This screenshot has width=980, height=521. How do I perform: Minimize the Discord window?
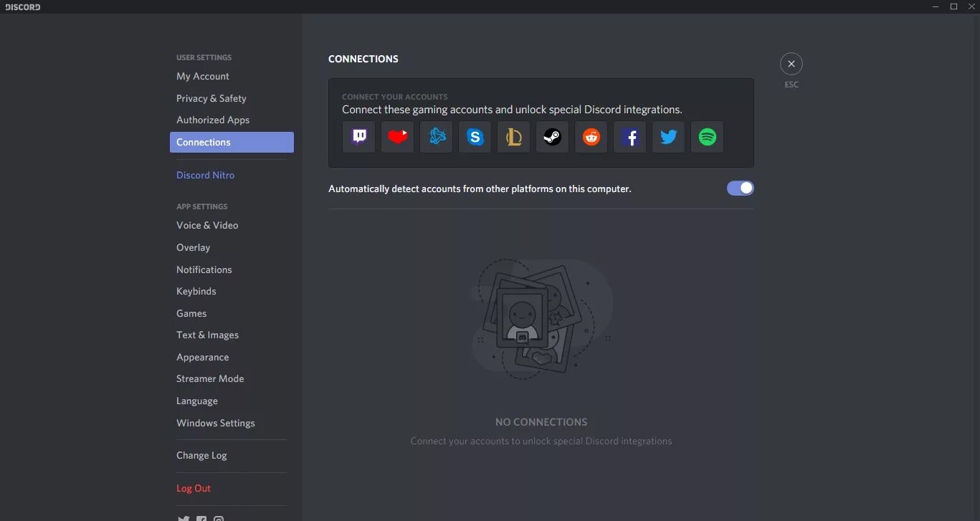click(x=936, y=6)
